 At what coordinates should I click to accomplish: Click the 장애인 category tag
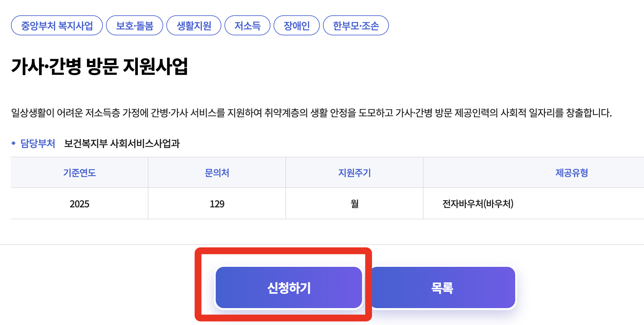coord(296,26)
